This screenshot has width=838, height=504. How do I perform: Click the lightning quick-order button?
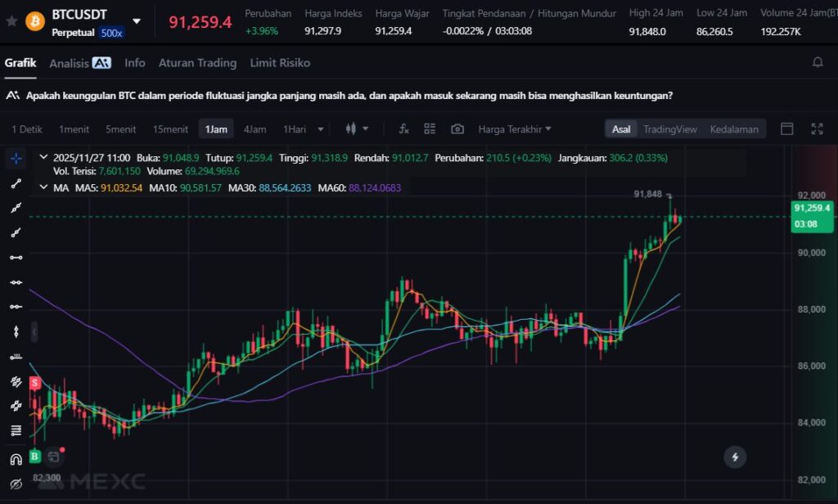735,457
